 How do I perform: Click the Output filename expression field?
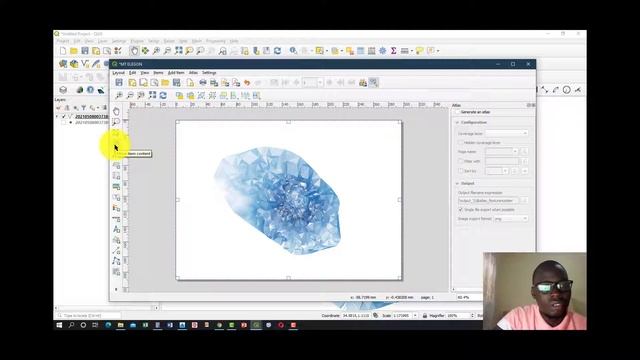(488, 201)
